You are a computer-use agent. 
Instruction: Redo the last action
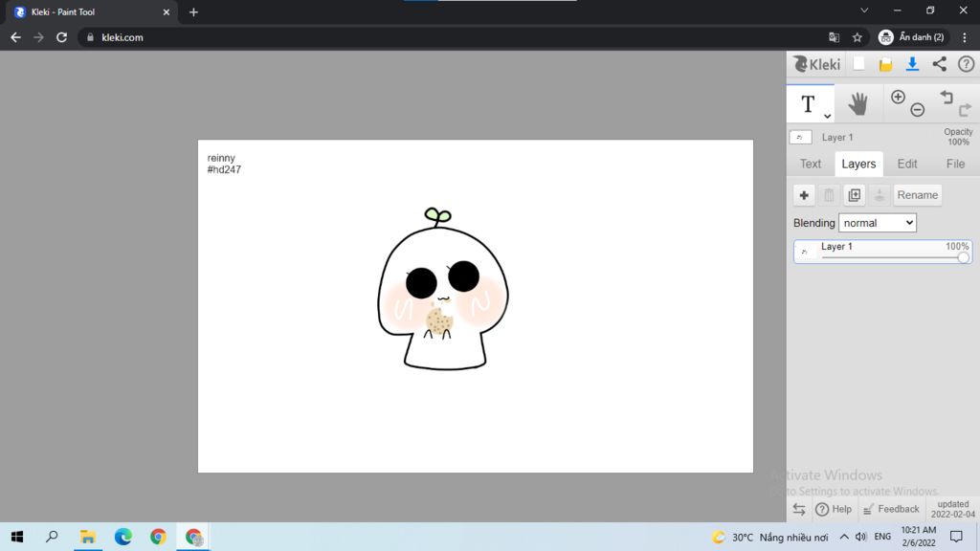965,109
